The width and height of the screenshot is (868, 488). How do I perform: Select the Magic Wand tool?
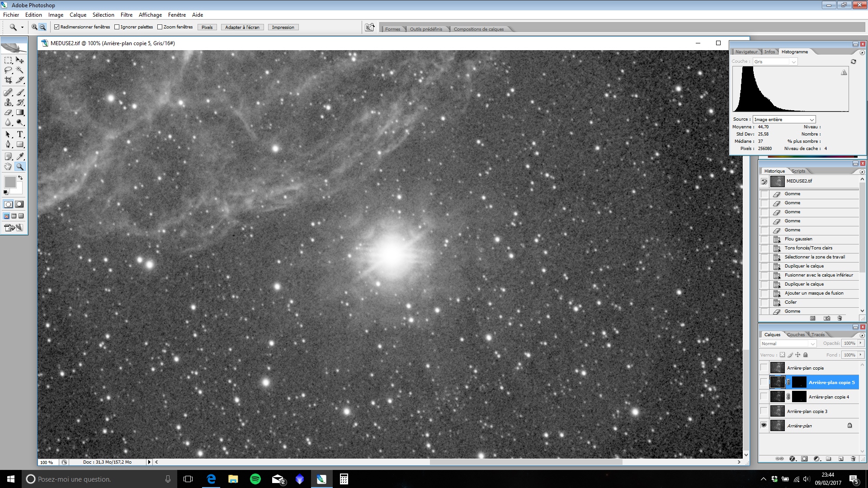pyautogui.click(x=20, y=70)
